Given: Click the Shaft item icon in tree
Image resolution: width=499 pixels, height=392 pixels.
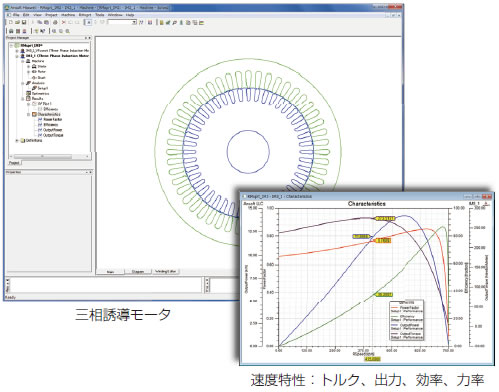Looking at the screenshot, I should click(34, 77).
